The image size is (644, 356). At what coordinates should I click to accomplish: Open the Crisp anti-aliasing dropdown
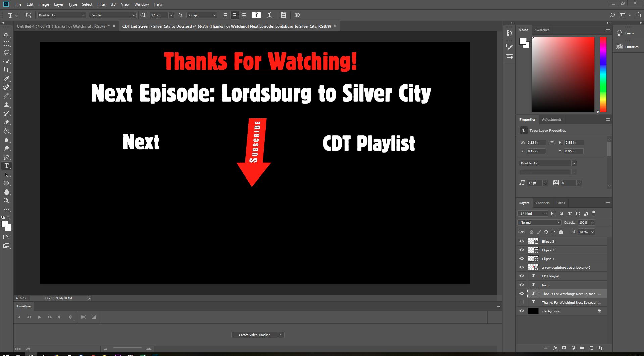[x=214, y=15]
